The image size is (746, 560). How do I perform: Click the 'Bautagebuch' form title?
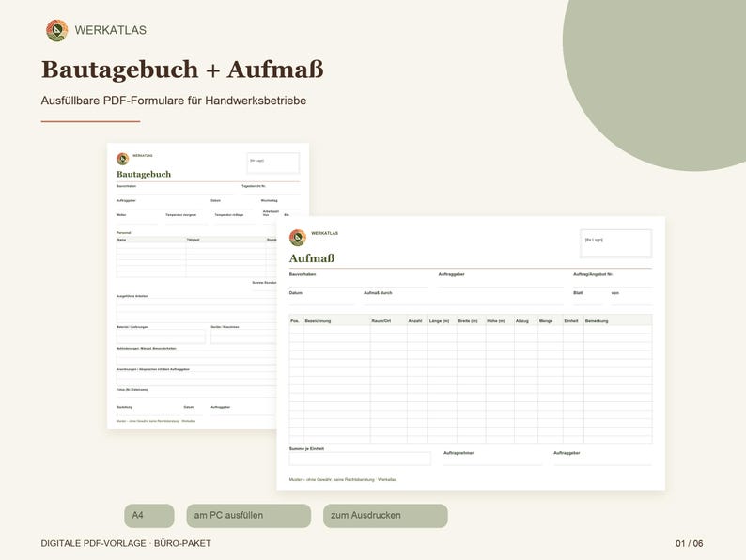pos(144,174)
